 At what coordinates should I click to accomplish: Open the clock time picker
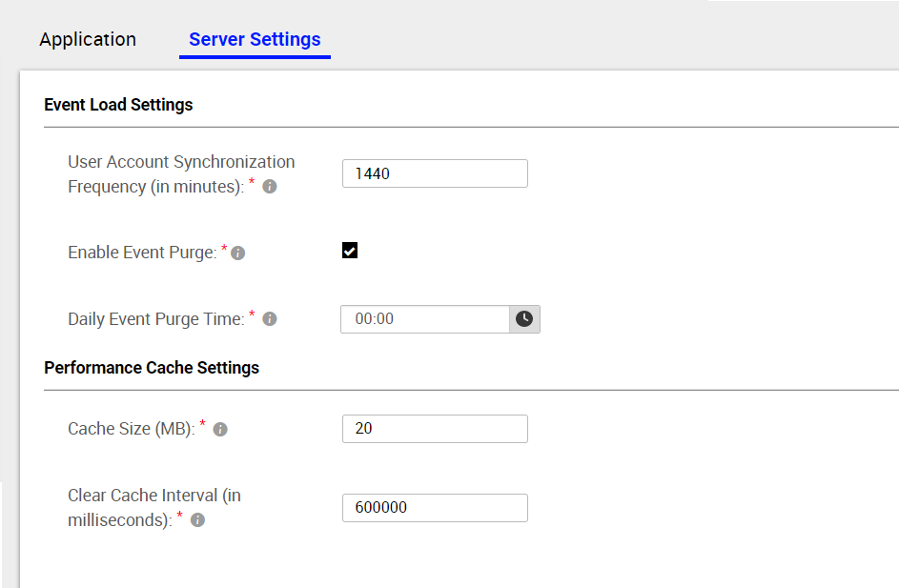[x=524, y=319]
